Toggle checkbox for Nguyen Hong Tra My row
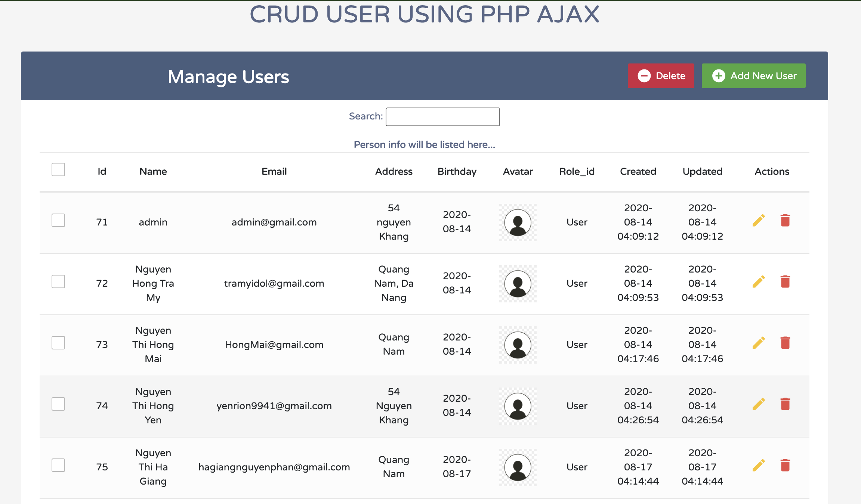This screenshot has height=504, width=861. tap(58, 281)
